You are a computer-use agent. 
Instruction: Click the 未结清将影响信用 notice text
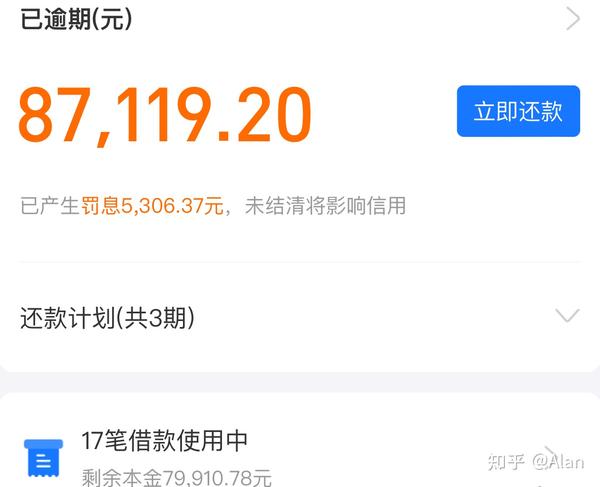pyautogui.click(x=325, y=206)
